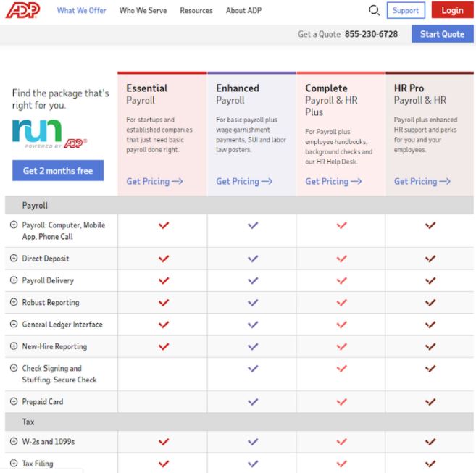Click Enhanced checkmark for Check Signing row
The image size is (476, 473).
point(253,369)
